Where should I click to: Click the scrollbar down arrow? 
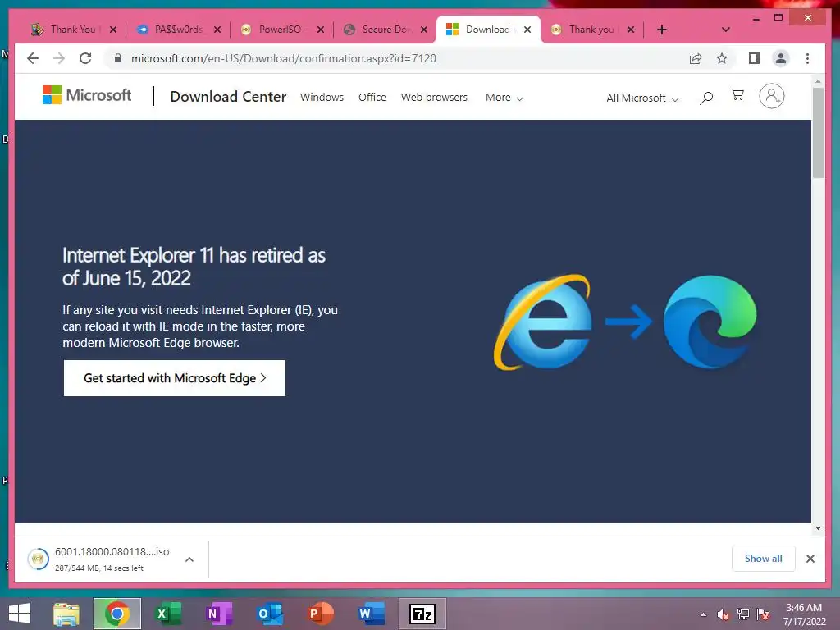(818, 527)
